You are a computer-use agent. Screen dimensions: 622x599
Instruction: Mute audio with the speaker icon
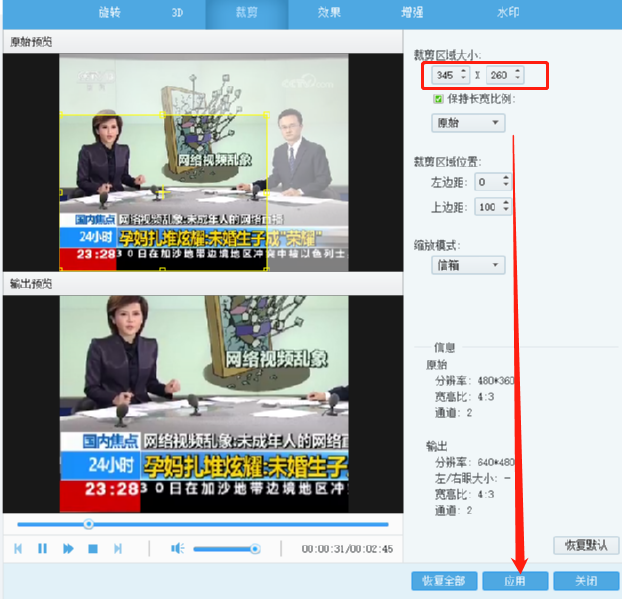pos(177,548)
